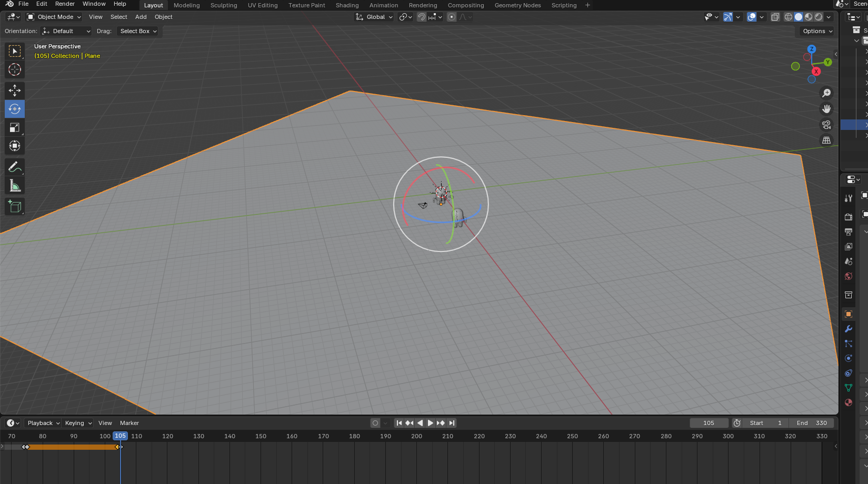The height and width of the screenshot is (484, 868).
Task: Toggle proportional editing in the header
Action: pos(452,17)
